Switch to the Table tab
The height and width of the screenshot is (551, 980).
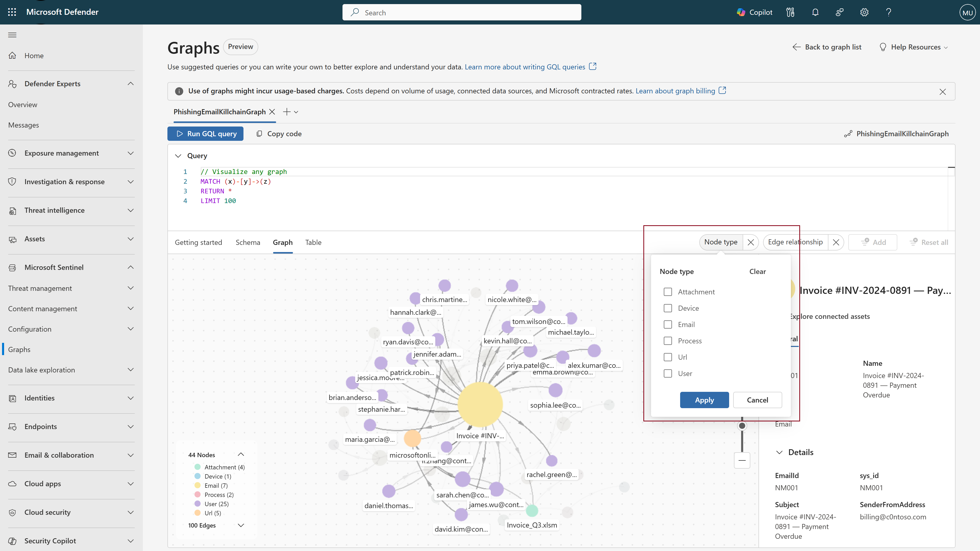(x=313, y=242)
